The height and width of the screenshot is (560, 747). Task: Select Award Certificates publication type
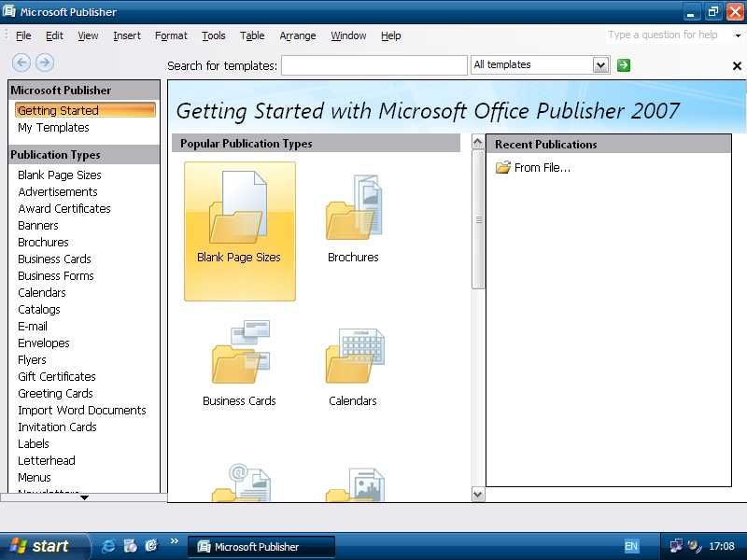(x=64, y=208)
